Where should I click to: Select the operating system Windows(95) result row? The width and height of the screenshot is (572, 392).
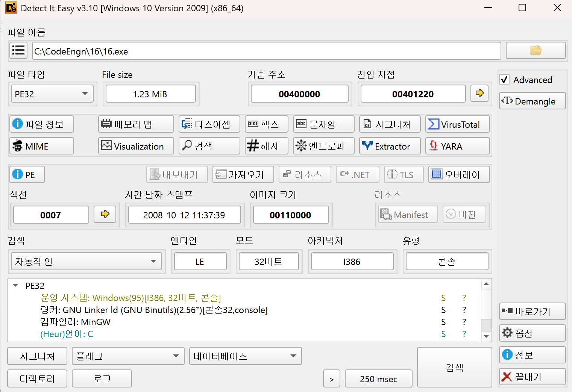(x=244, y=298)
